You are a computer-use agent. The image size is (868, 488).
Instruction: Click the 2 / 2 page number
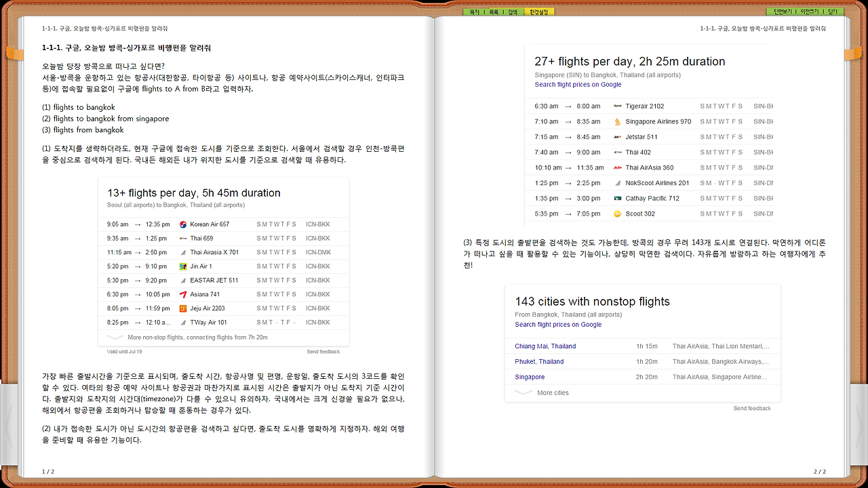(x=820, y=471)
